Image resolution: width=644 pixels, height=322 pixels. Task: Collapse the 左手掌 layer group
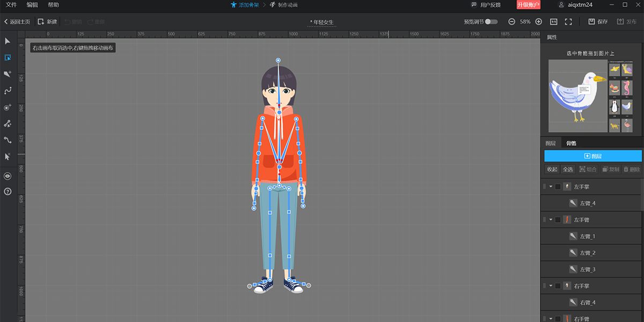tap(551, 187)
